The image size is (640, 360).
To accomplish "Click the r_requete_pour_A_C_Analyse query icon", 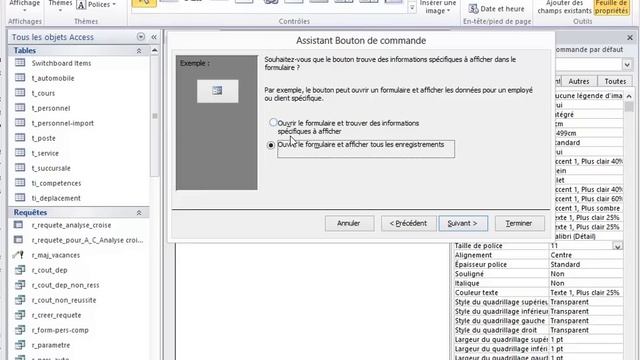I will [19, 240].
